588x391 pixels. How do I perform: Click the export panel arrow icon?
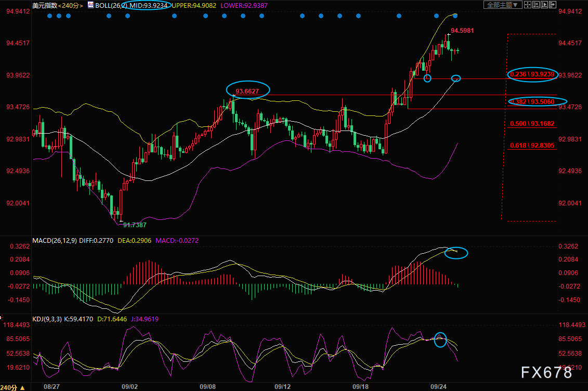pyautogui.click(x=553, y=5)
